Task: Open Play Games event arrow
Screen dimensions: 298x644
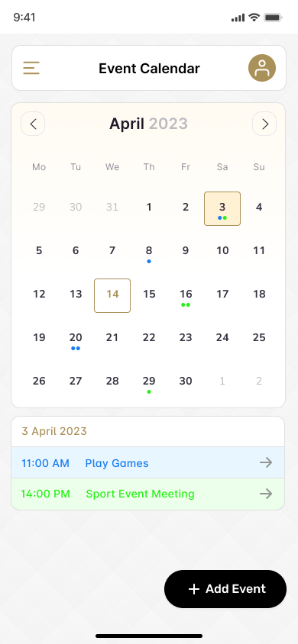Action: tap(266, 463)
